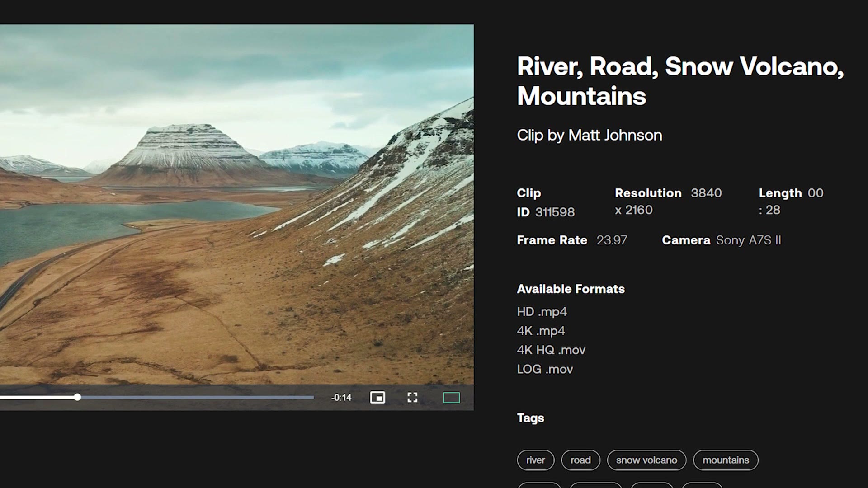The width and height of the screenshot is (868, 488).
Task: Click the clip ID 311598
Action: 555,212
